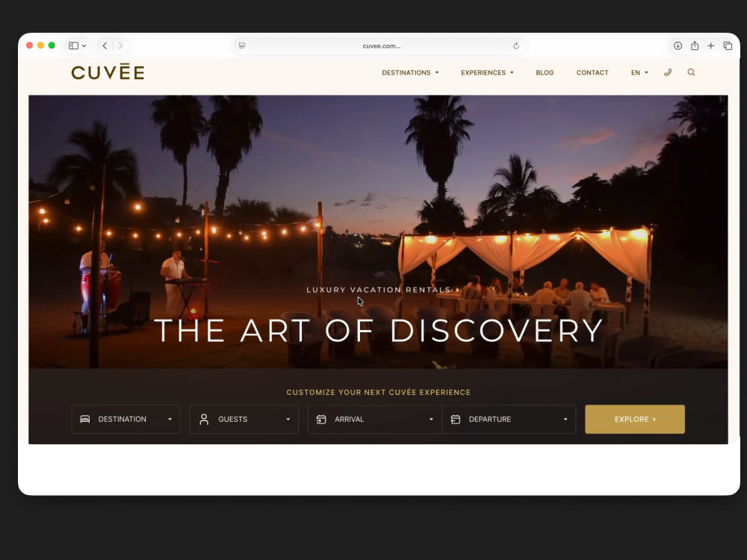
Task: Click the hero headline The Art of Discovery
Action: coord(379,330)
